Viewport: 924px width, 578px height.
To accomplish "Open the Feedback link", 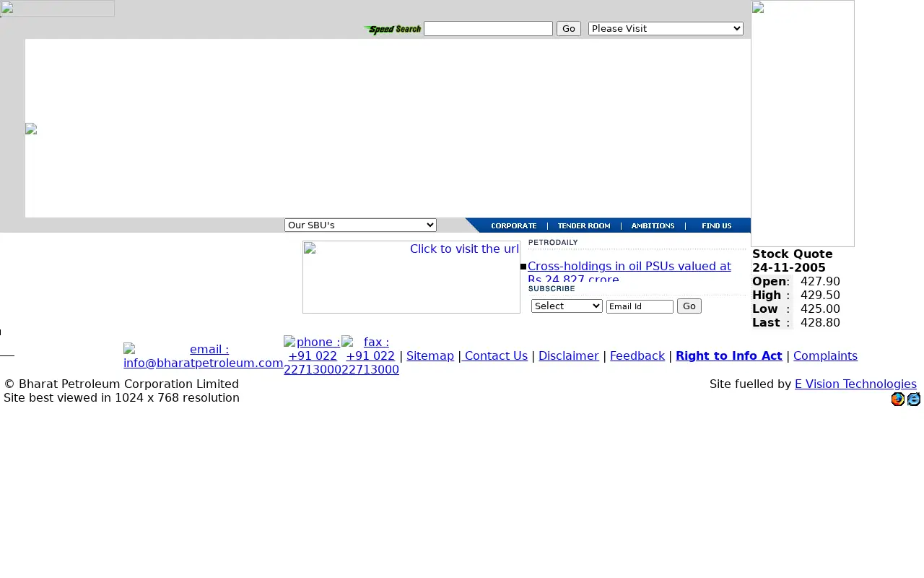I will pyautogui.click(x=637, y=356).
